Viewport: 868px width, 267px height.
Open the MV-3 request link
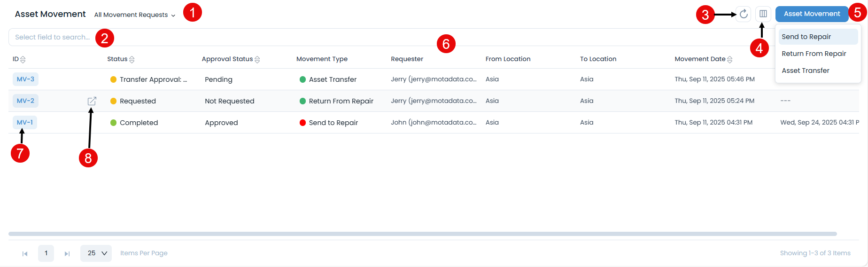coord(25,79)
